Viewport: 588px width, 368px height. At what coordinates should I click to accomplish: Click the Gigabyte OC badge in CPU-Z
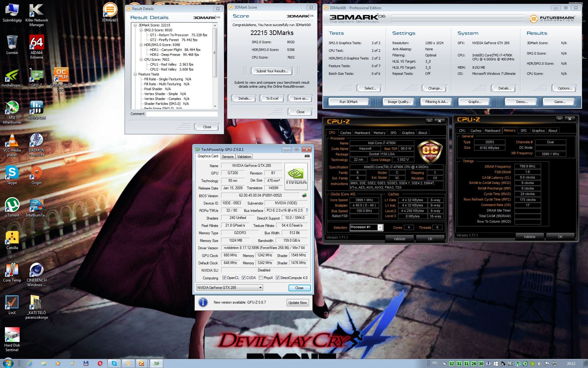(430, 151)
